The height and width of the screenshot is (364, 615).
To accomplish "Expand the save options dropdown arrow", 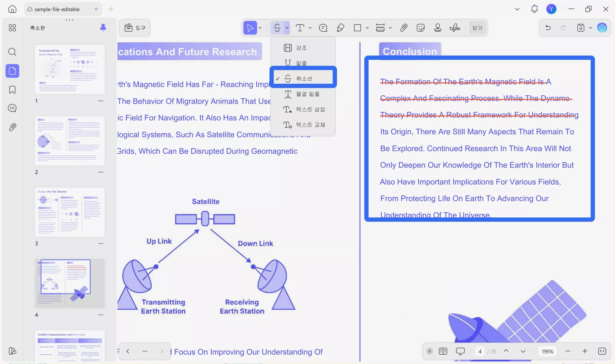I will point(590,28).
